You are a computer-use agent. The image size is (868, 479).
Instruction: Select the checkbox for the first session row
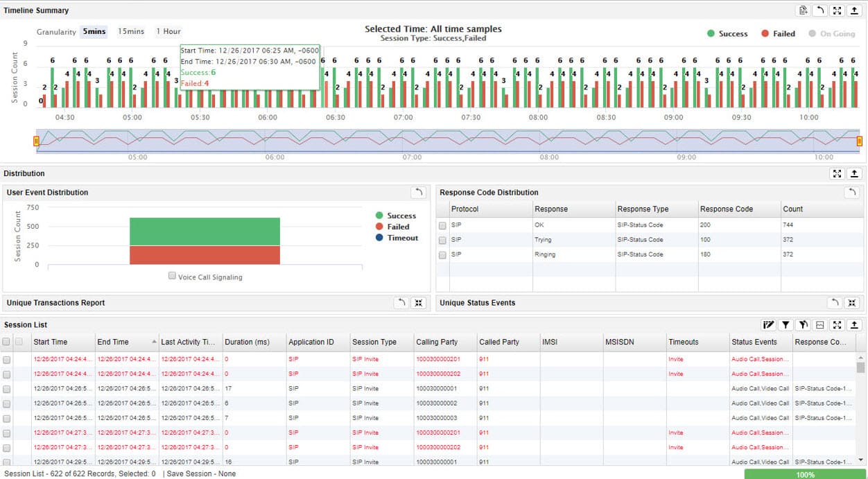coord(7,359)
